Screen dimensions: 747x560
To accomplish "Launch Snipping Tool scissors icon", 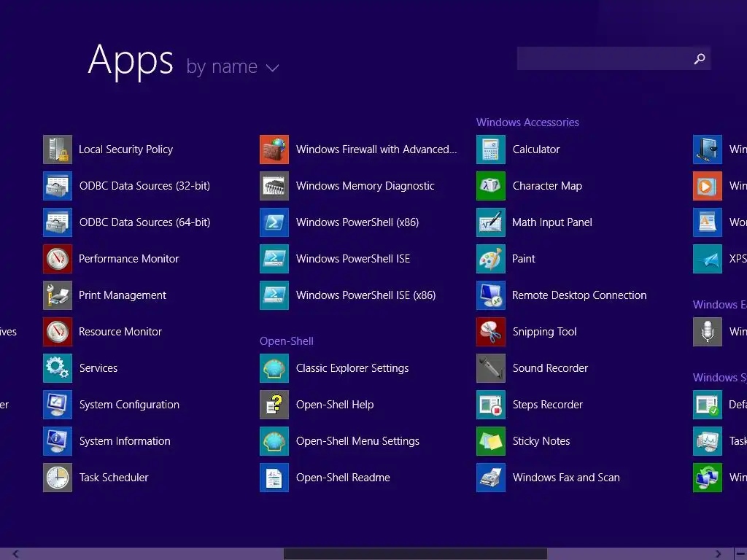I will pos(491,332).
